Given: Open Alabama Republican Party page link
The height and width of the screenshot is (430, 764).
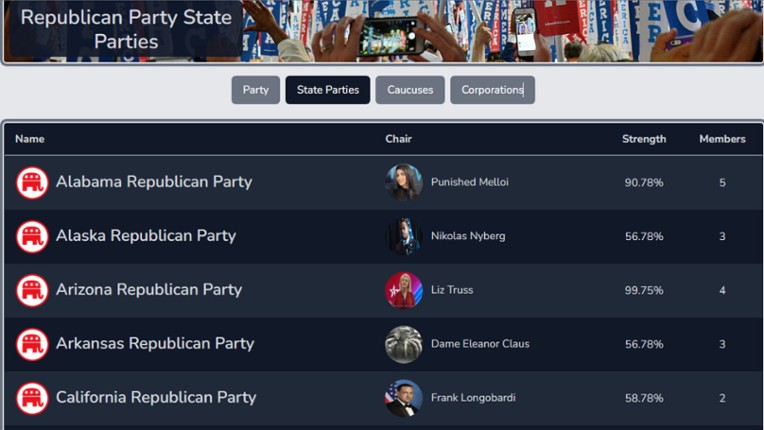Looking at the screenshot, I should (154, 182).
